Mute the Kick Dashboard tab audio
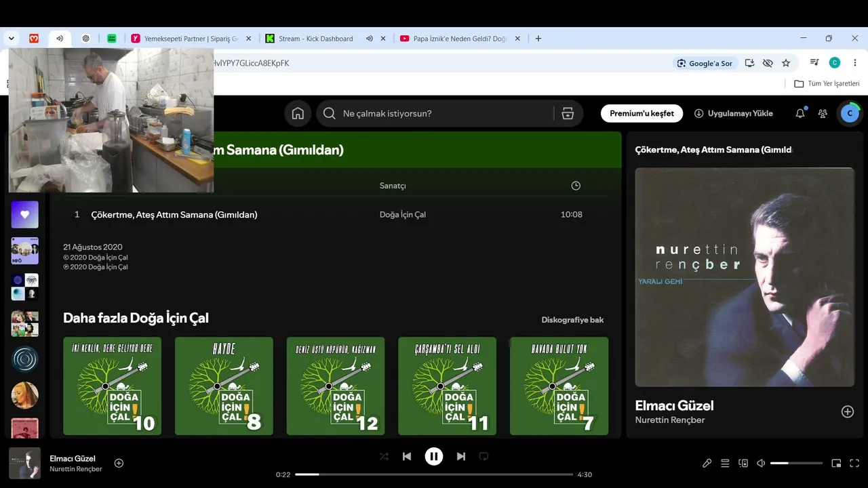The width and height of the screenshot is (868, 488). [370, 39]
